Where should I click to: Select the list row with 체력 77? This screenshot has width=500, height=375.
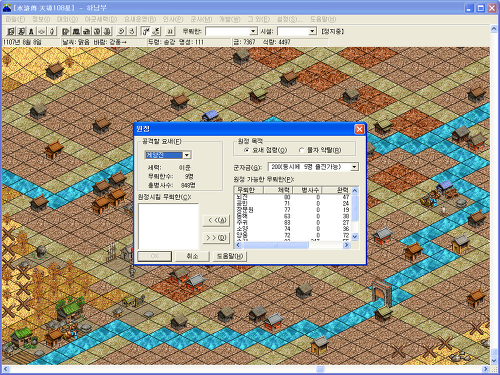(293, 210)
